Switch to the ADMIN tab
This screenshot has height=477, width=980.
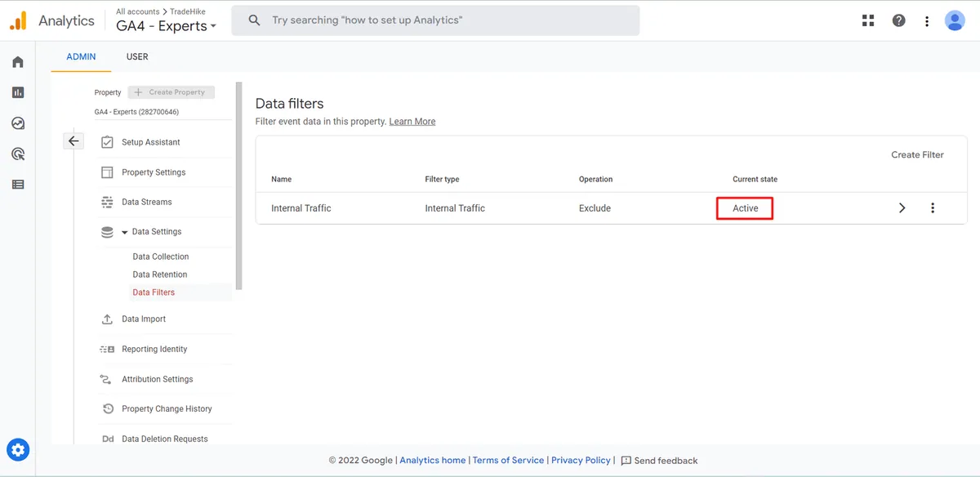point(81,57)
